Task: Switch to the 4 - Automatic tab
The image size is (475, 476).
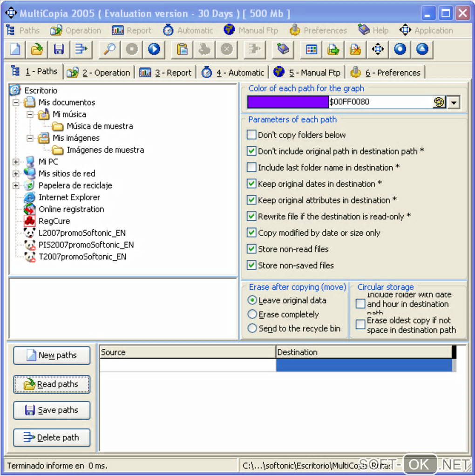Action: (x=233, y=73)
